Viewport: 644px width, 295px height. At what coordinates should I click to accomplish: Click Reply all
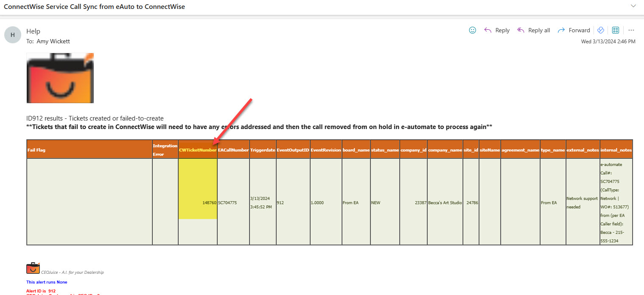[x=533, y=30]
